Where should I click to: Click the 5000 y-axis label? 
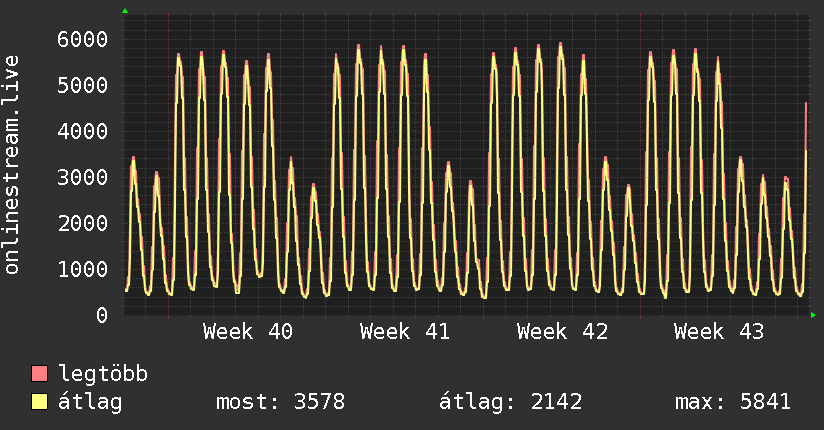click(83, 85)
